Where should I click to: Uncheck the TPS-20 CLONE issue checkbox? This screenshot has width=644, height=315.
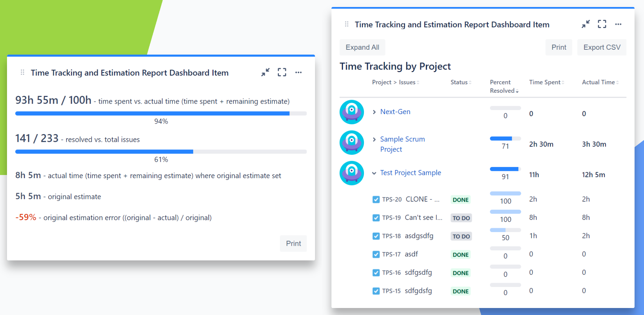(x=376, y=199)
